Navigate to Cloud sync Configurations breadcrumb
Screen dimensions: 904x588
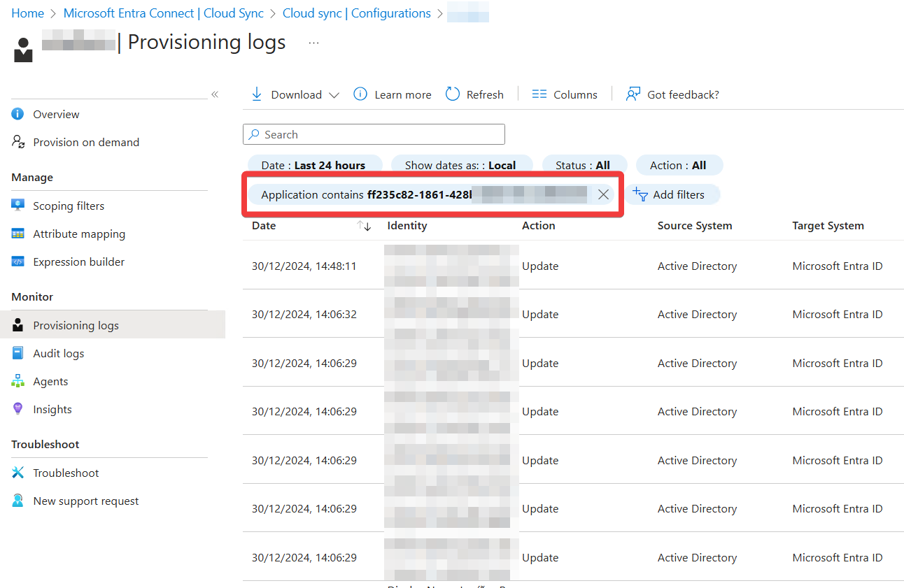point(356,13)
